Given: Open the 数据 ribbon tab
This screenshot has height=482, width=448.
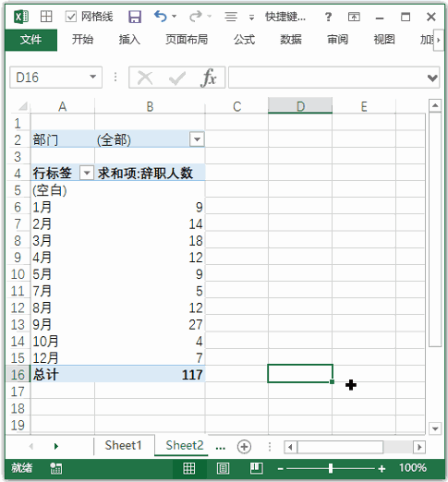Looking at the screenshot, I should click(291, 40).
